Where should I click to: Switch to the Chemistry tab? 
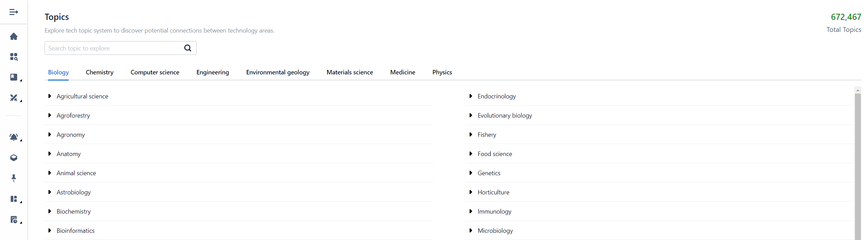coord(100,72)
